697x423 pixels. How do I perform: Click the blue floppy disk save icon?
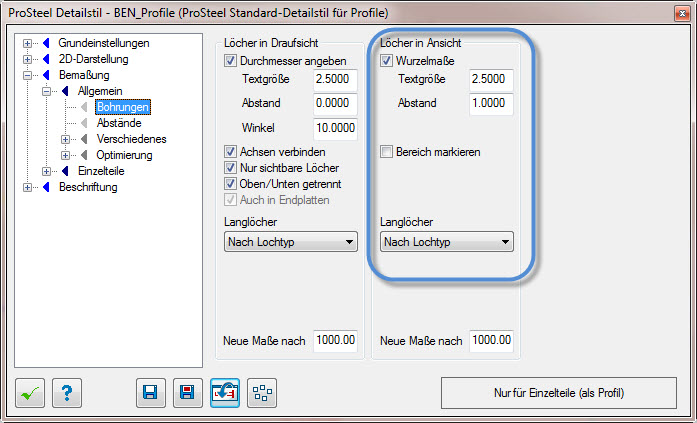(151, 393)
